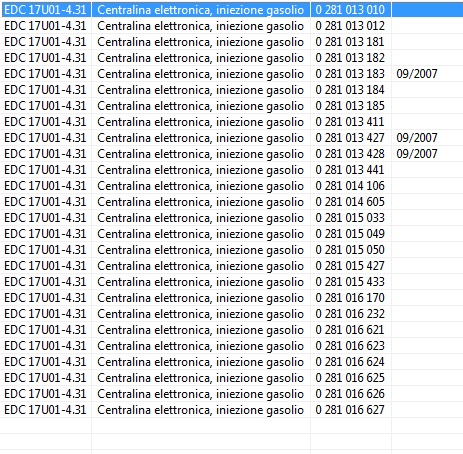
Task: Click the part number cell 0 281 015 433
Action: click(x=351, y=282)
